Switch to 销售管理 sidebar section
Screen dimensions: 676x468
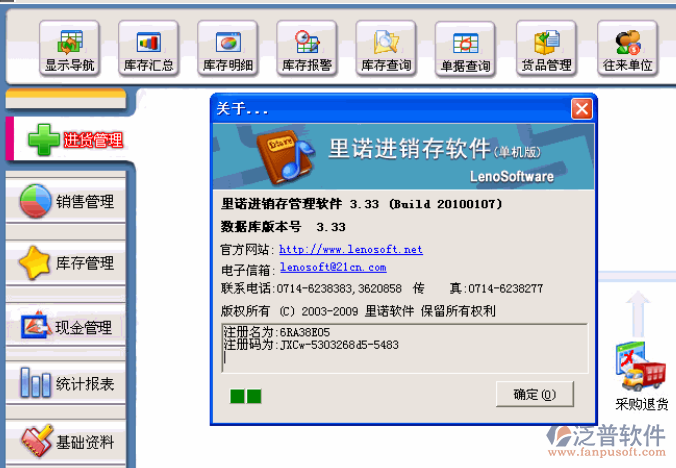click(66, 201)
